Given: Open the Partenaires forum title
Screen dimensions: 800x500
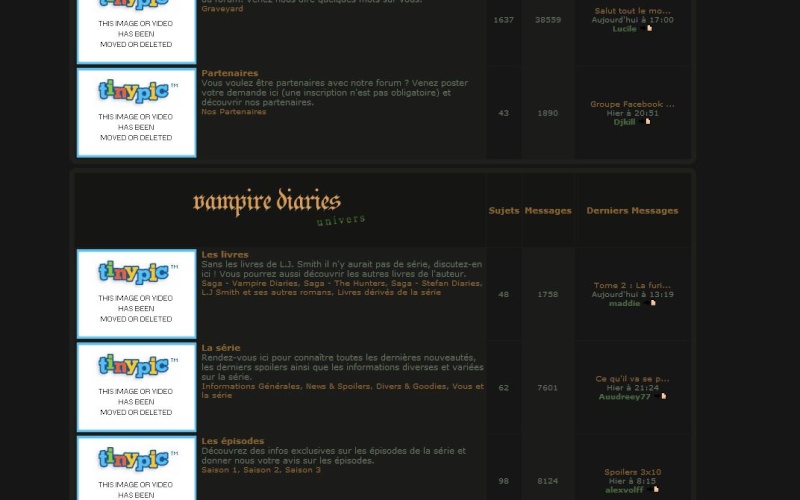Looking at the screenshot, I should tap(230, 73).
